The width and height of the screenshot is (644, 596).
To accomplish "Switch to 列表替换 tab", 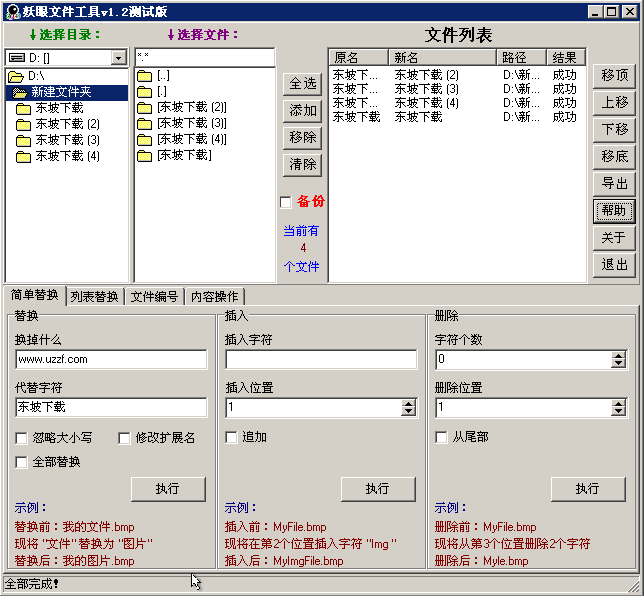I will point(94,297).
